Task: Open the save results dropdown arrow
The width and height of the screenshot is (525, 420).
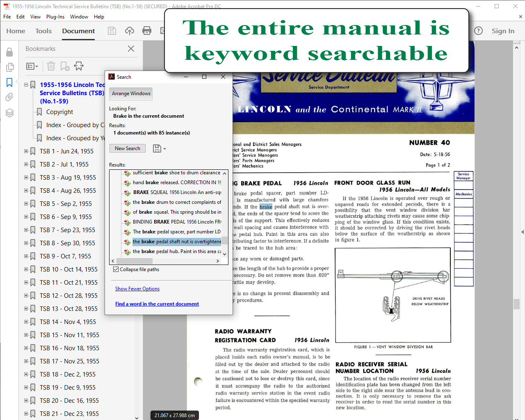Action: click(164, 149)
